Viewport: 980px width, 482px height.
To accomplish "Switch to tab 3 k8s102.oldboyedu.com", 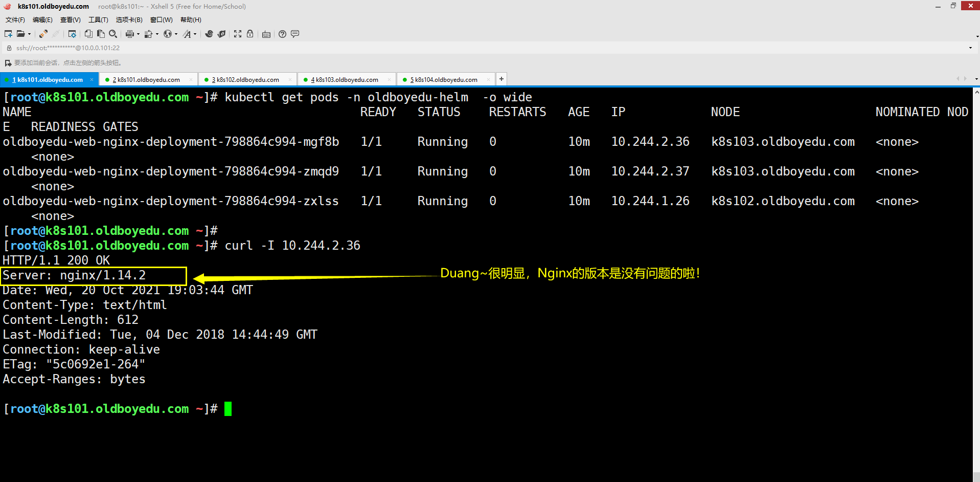I will [x=245, y=79].
